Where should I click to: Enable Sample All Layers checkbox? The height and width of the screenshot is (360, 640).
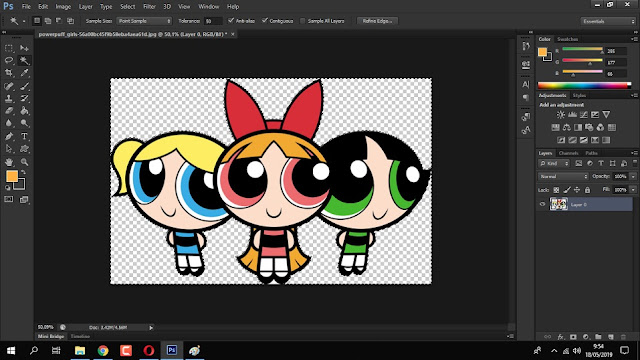302,21
